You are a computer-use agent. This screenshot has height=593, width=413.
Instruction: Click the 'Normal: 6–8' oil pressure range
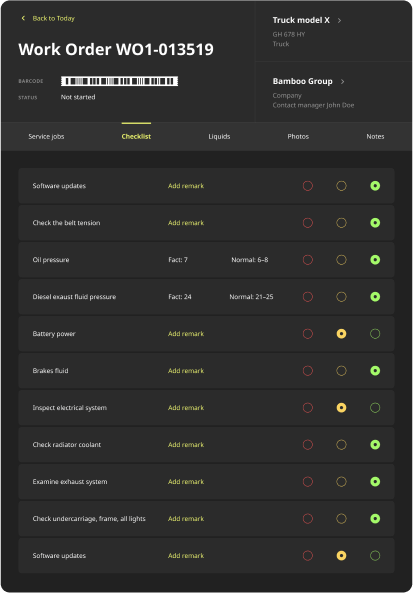click(250, 260)
